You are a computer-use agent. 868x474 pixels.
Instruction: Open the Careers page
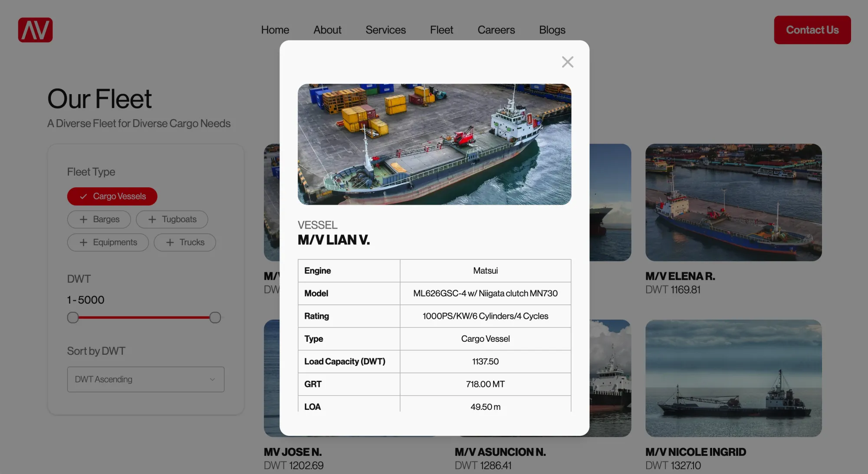click(496, 30)
